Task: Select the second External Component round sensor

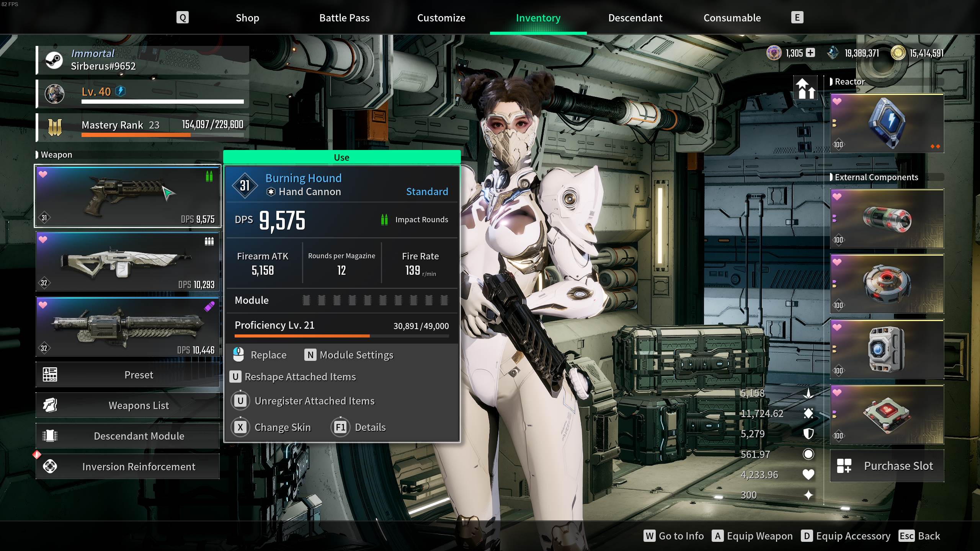Action: pyautogui.click(x=887, y=284)
